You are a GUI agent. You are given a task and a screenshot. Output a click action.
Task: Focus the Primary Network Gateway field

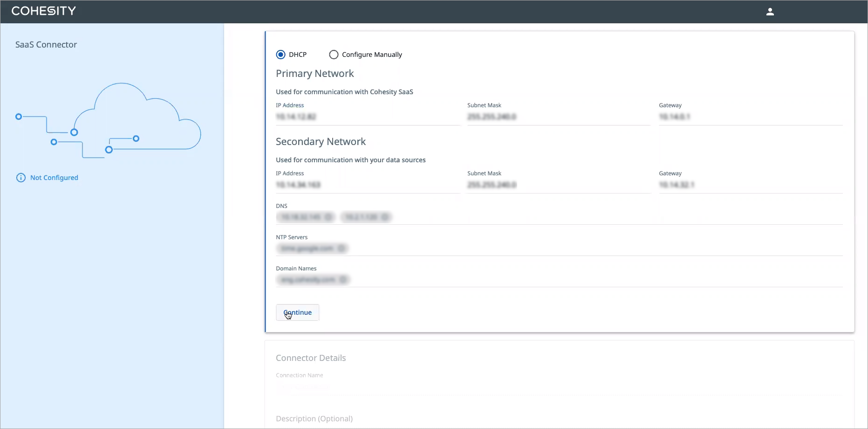coord(750,117)
